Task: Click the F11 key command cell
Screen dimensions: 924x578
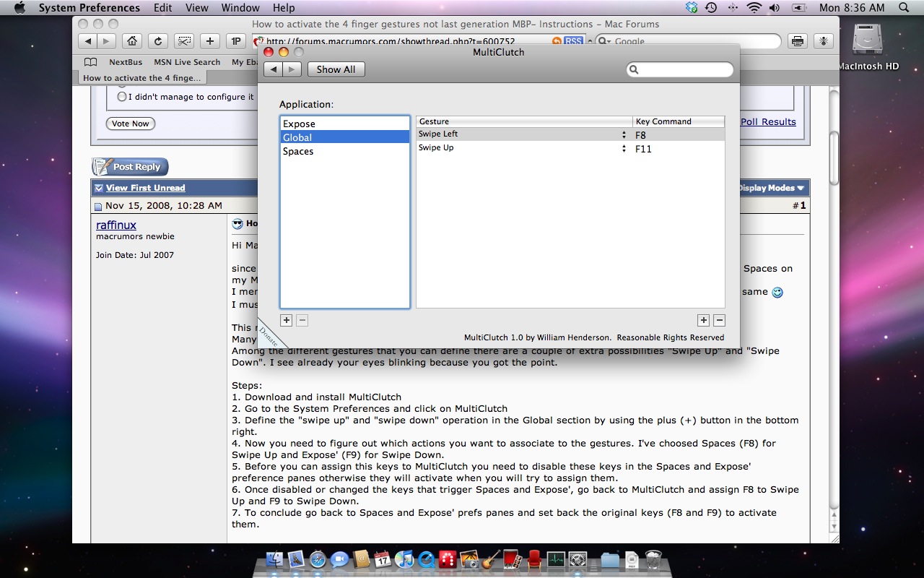Action: pos(679,148)
